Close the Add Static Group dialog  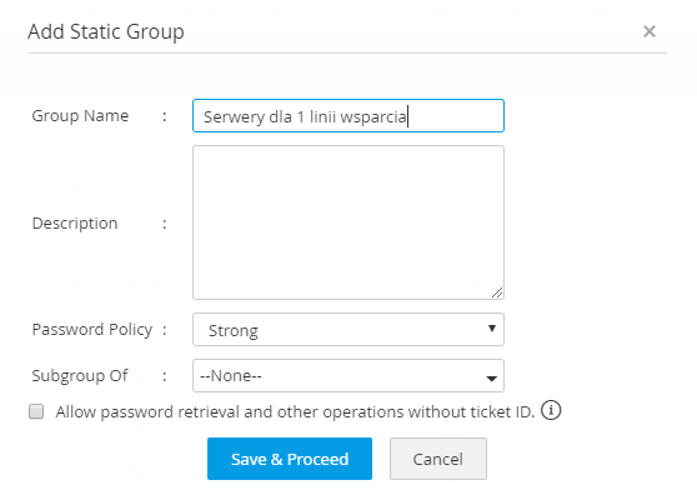point(649,31)
